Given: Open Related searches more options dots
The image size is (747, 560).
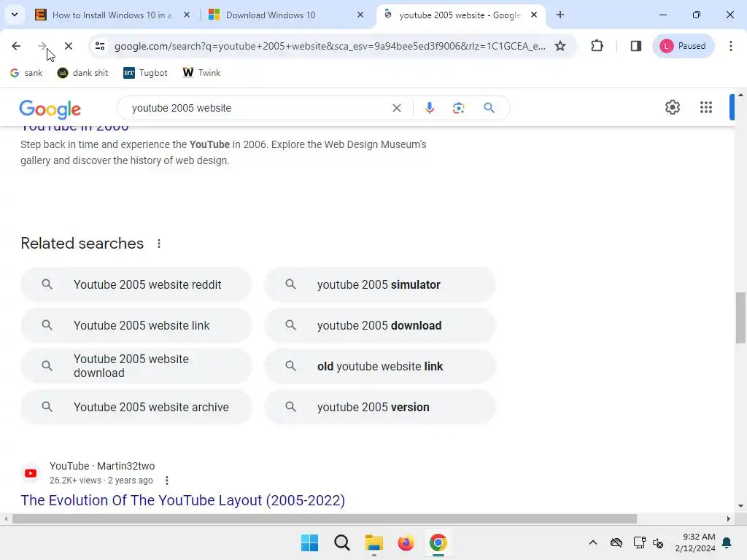Looking at the screenshot, I should 158,244.
